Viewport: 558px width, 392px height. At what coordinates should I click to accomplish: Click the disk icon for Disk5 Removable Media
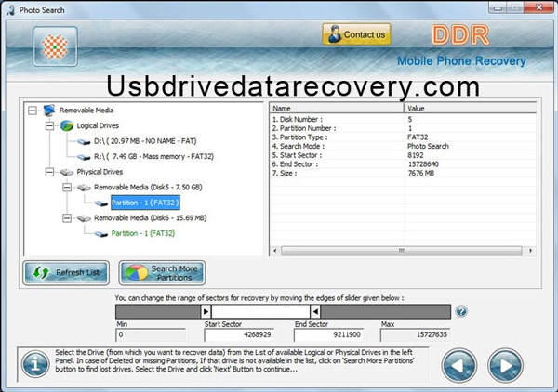click(x=84, y=188)
